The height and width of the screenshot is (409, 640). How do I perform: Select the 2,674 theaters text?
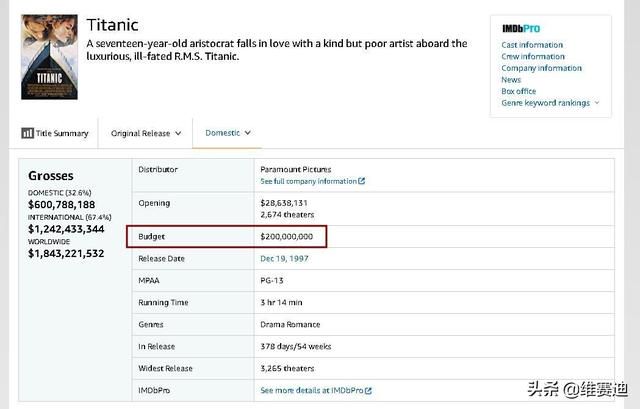(287, 215)
